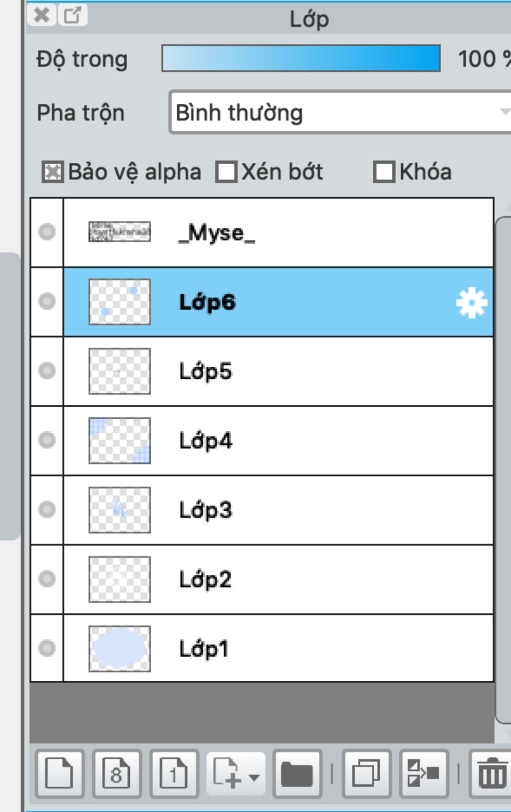Duplicate the selected layer
The width and height of the screenshot is (511, 812).
tap(366, 774)
